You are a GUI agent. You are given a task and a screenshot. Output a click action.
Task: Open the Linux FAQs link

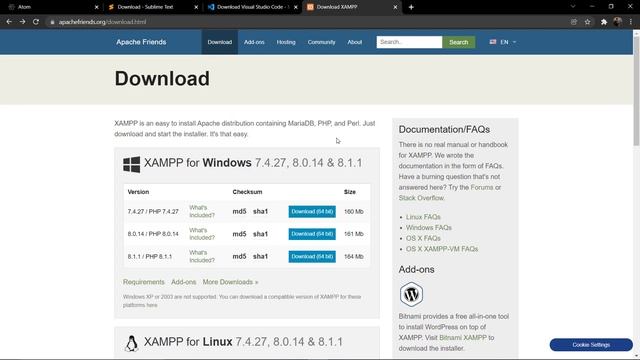tap(423, 217)
